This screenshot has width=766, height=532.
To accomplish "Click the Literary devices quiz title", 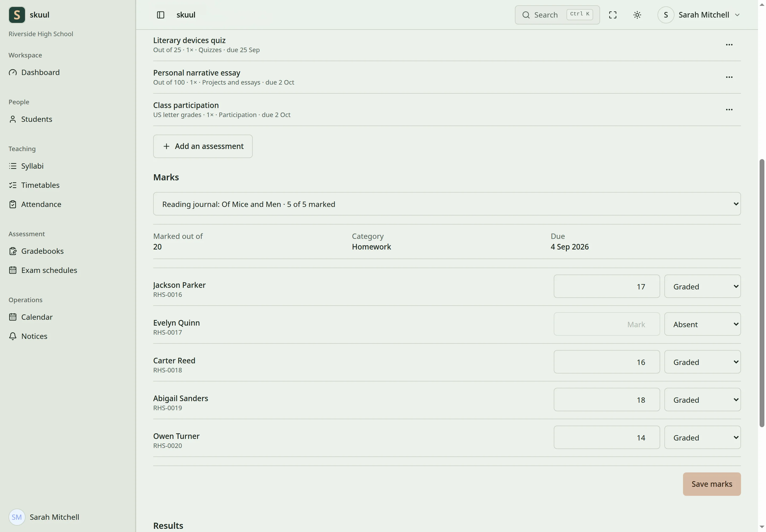I will (189, 40).
